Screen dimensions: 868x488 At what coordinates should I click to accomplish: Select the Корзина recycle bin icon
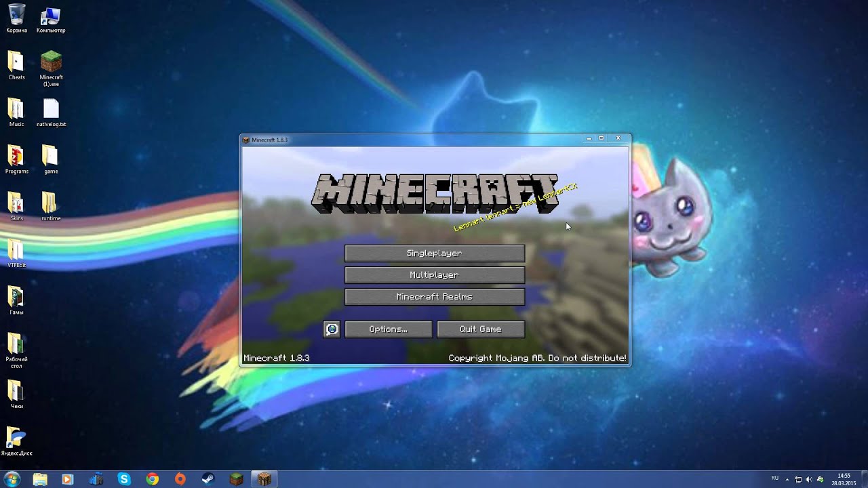[x=16, y=18]
